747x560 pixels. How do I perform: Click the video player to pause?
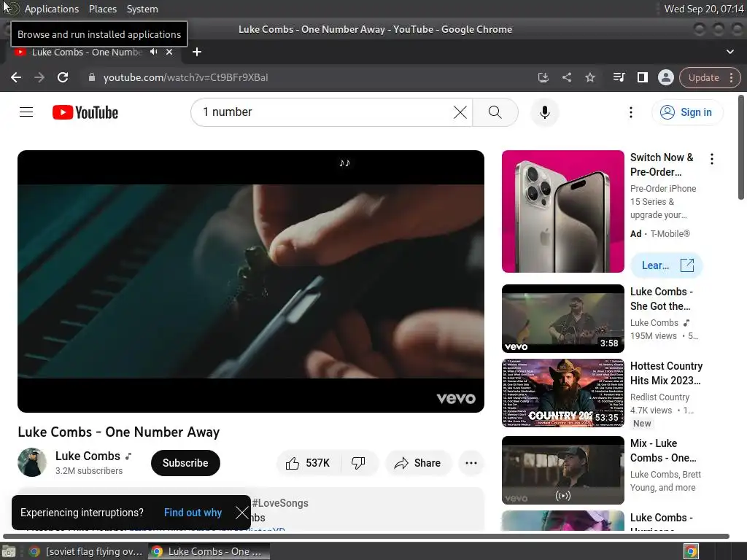click(x=251, y=281)
